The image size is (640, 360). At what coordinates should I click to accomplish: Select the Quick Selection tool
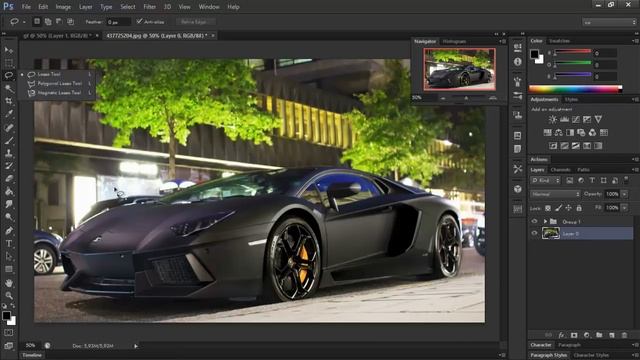click(x=9, y=88)
